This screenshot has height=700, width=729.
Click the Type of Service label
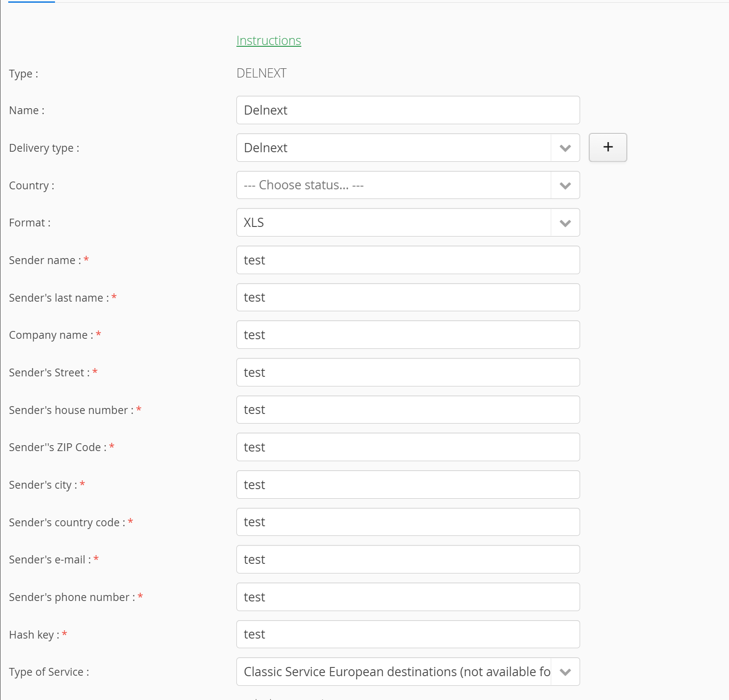point(49,672)
